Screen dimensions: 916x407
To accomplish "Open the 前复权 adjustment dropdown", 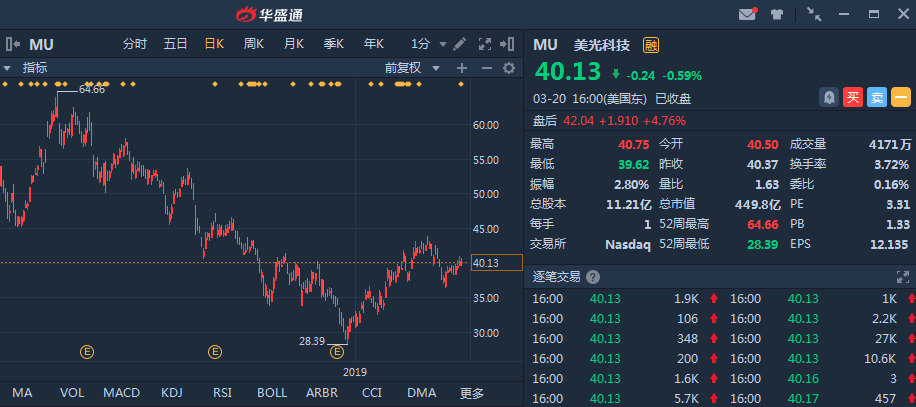I will point(411,68).
